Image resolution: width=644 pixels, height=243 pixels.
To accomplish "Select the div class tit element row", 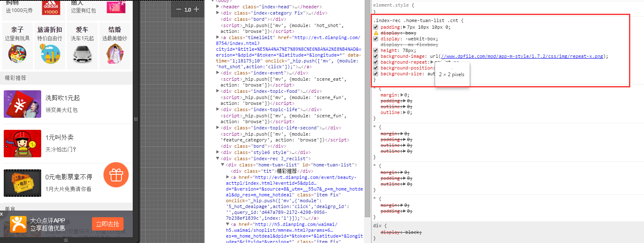I will click(x=272, y=171).
